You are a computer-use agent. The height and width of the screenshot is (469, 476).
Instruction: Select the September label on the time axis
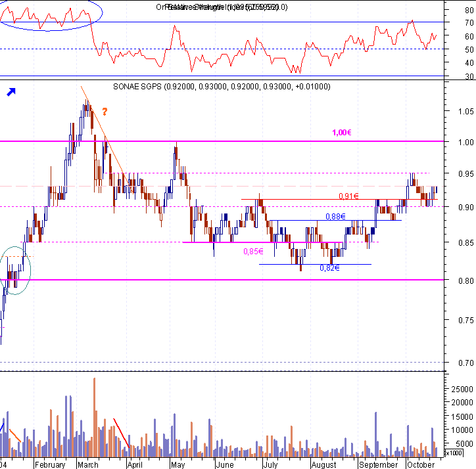[378, 465]
